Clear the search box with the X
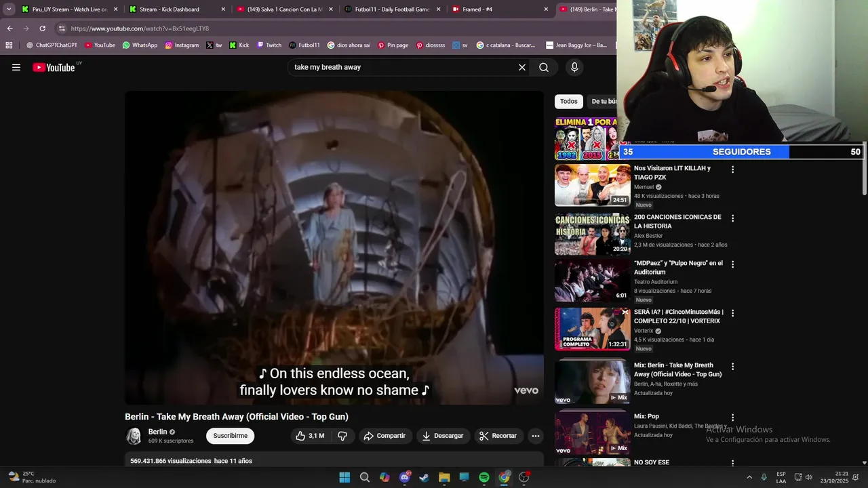This screenshot has width=868, height=488. pos(522,67)
